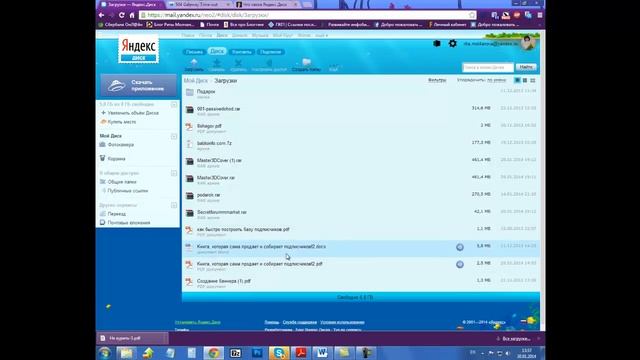Screen dimensions: 640x360
Task: Select the podarok.rar archive
Action: (x=361, y=197)
